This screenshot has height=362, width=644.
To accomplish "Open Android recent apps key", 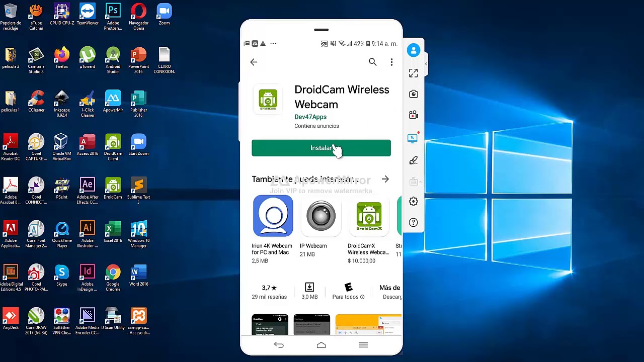I will pos(363,345).
